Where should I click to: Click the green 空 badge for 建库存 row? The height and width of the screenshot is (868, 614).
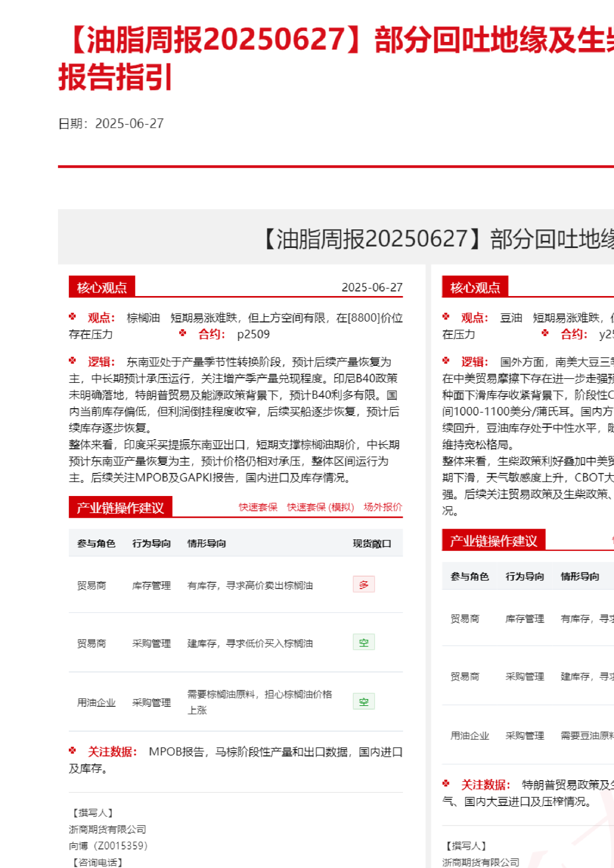[363, 642]
